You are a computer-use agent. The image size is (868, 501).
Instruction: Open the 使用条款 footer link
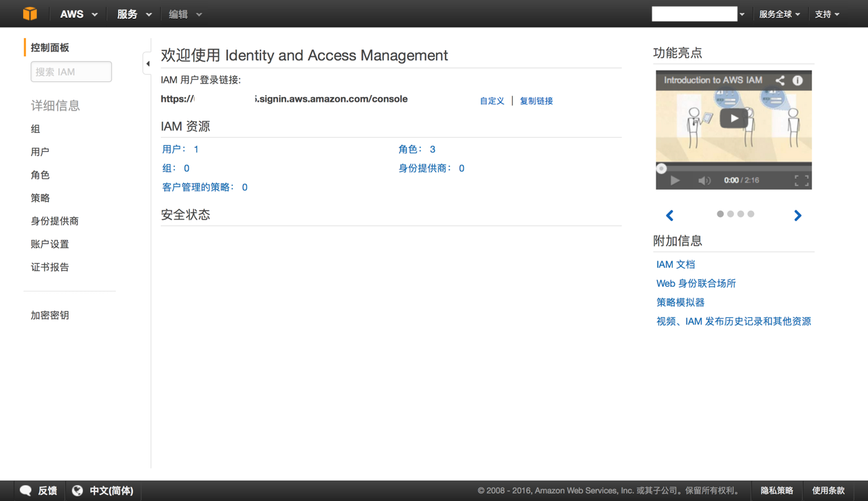pos(829,491)
